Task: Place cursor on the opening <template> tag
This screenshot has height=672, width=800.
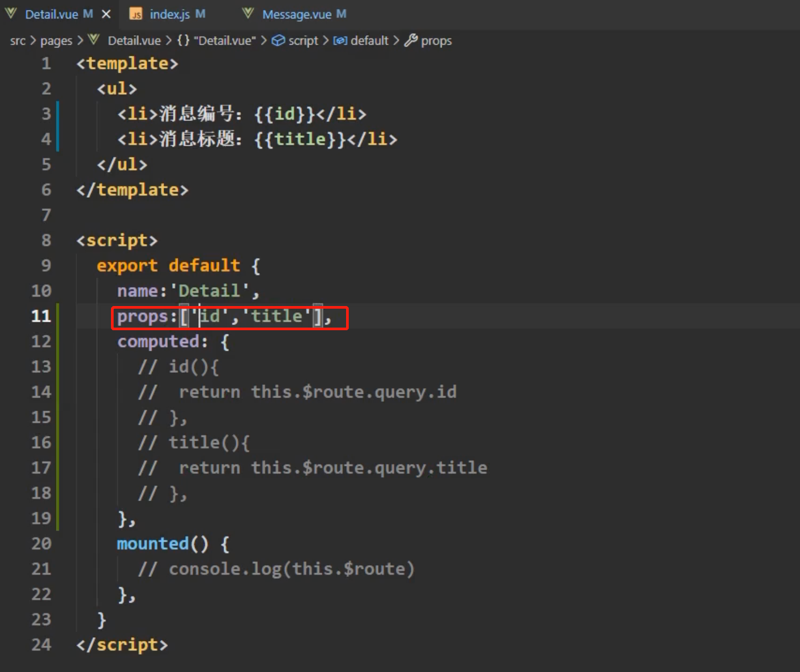Action: [x=127, y=64]
